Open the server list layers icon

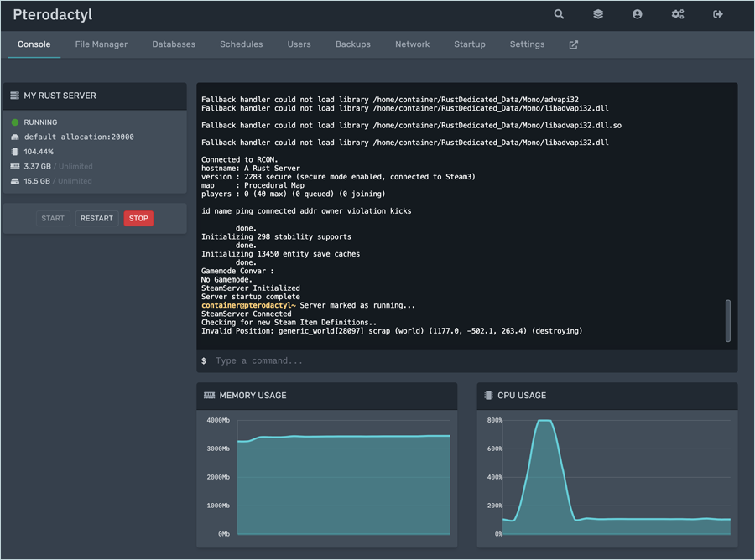click(x=598, y=14)
